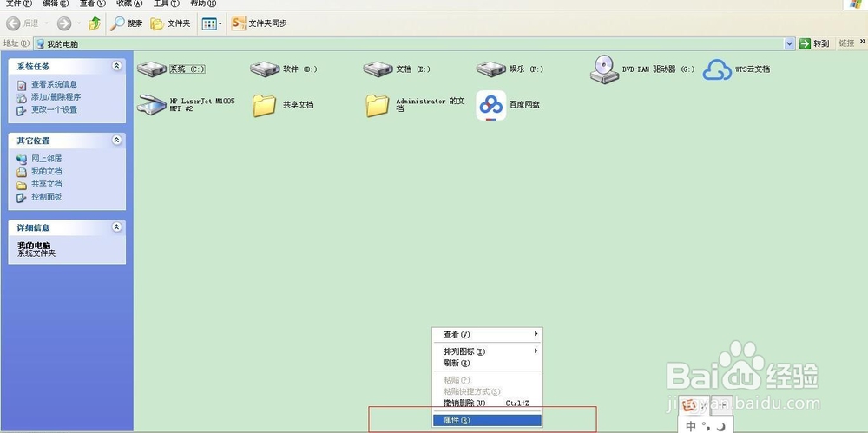
Task: Open the 添加/删除程序 link text
Action: point(56,97)
